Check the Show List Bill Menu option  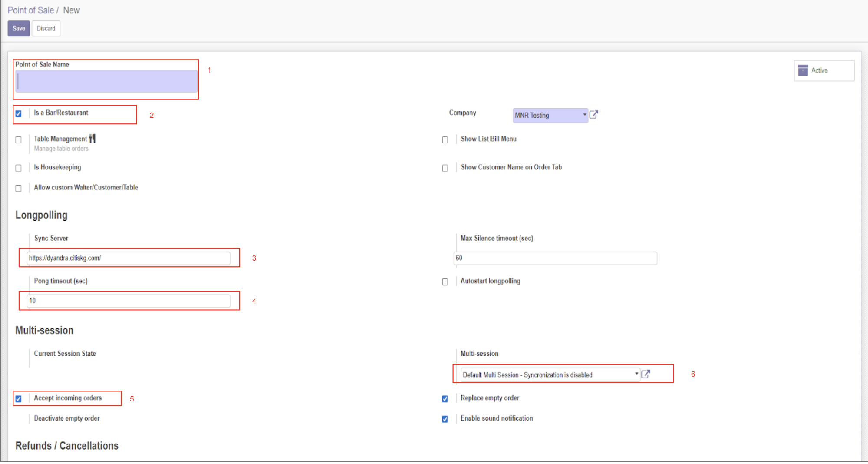(445, 140)
